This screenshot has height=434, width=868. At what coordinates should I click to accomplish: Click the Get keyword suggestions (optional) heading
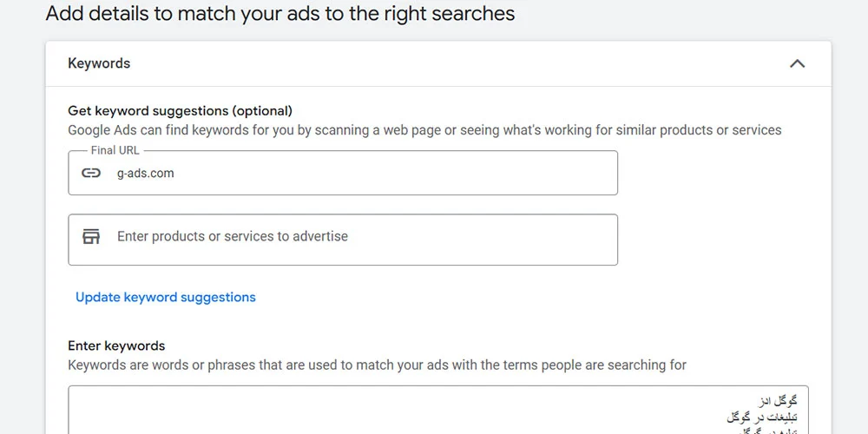click(x=180, y=110)
